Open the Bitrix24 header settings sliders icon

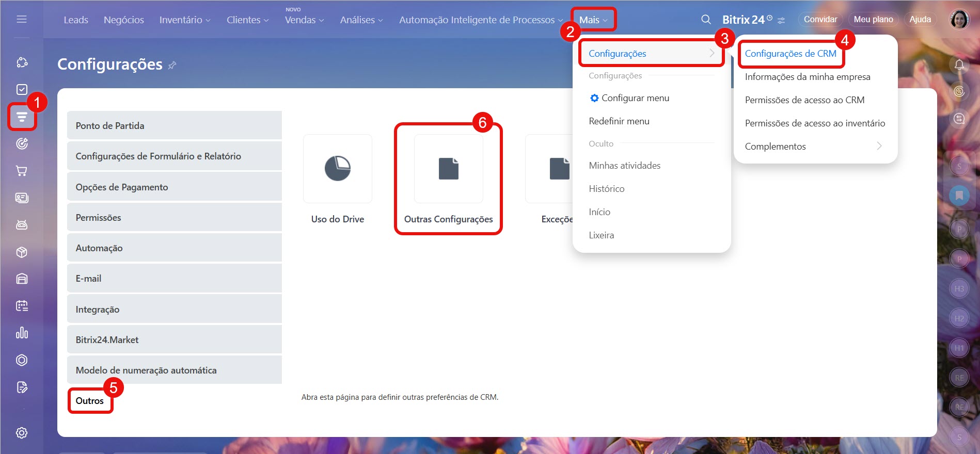781,21
